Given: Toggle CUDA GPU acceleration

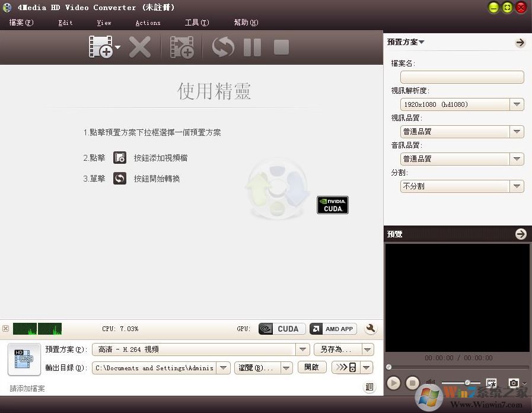Looking at the screenshot, I should pyautogui.click(x=281, y=328).
